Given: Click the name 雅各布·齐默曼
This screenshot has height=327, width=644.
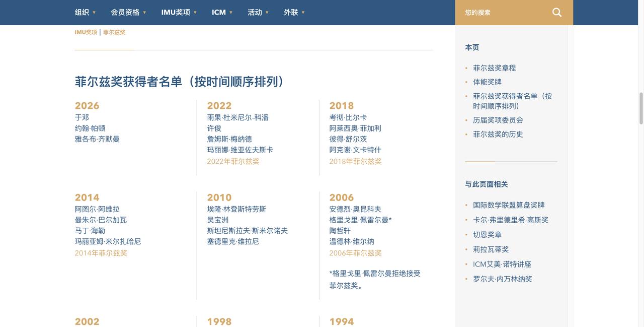Looking at the screenshot, I should (98, 139).
